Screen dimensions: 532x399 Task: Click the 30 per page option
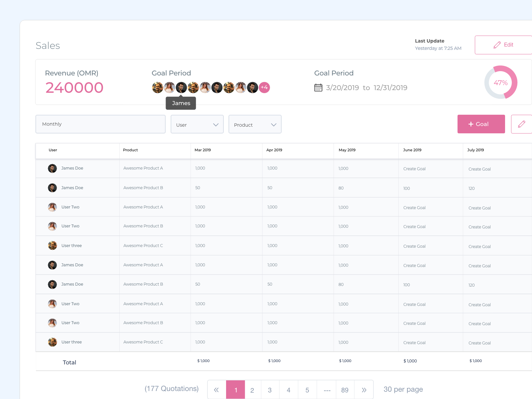tap(403, 389)
